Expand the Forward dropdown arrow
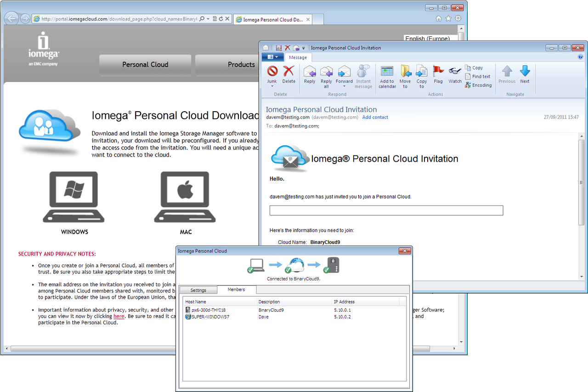This screenshot has width=588, height=392. point(345,86)
